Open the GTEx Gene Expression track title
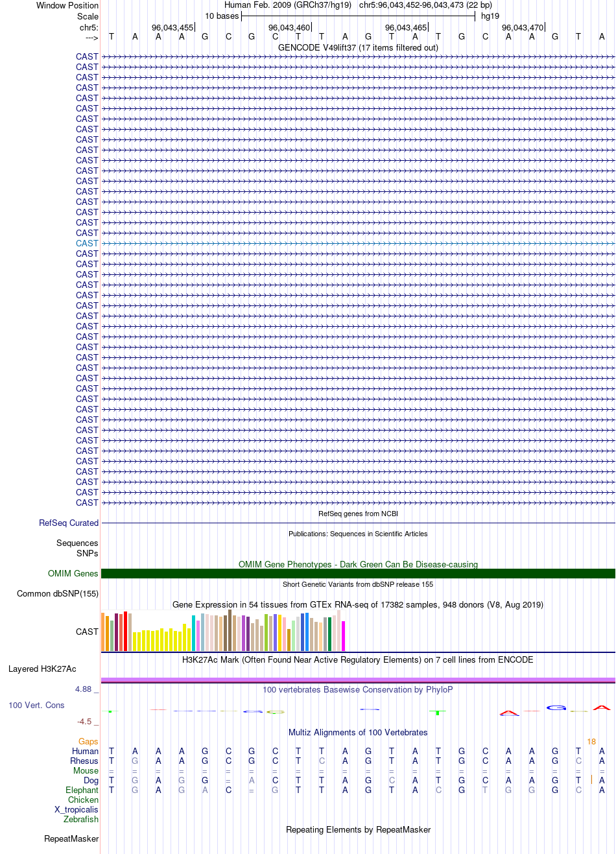Screen dimensions: 616x854 pyautogui.click(x=358, y=604)
